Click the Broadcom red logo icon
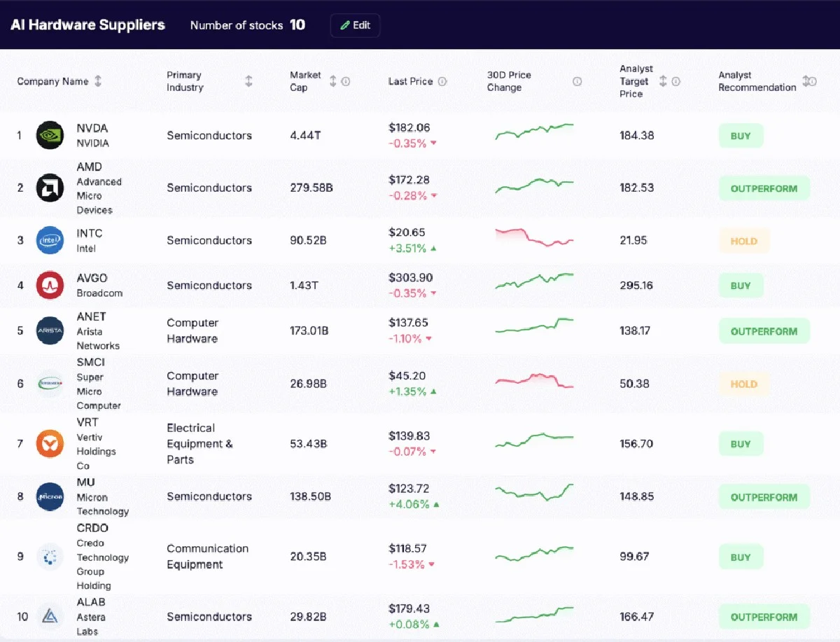 (50, 285)
